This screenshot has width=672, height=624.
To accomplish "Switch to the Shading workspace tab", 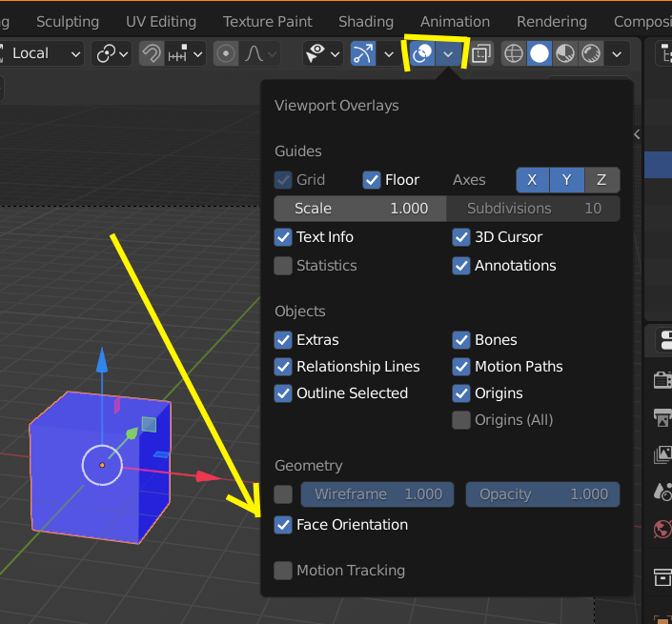I will 366,22.
